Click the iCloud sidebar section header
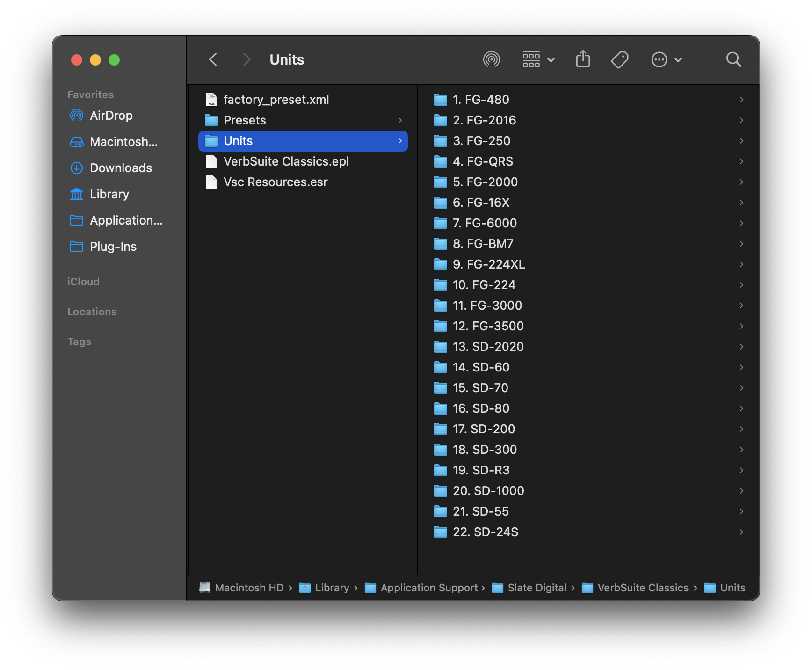The height and width of the screenshot is (670, 812). tap(83, 282)
